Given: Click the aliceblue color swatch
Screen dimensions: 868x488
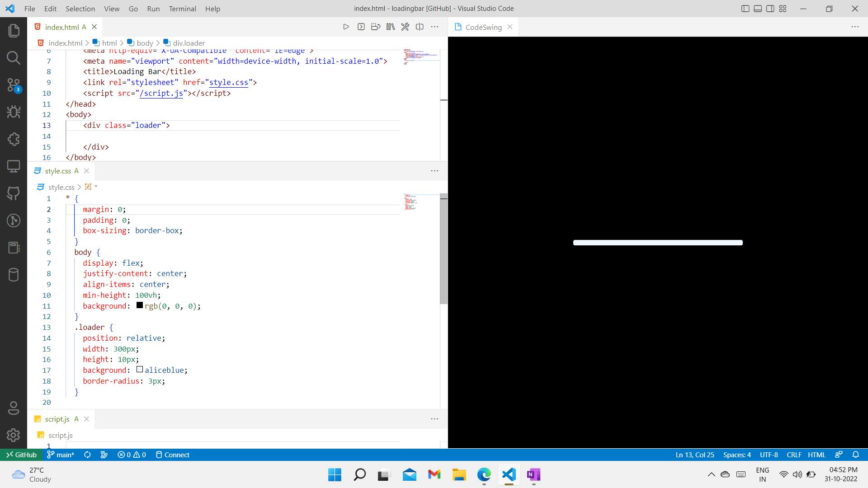Looking at the screenshot, I should (x=140, y=370).
